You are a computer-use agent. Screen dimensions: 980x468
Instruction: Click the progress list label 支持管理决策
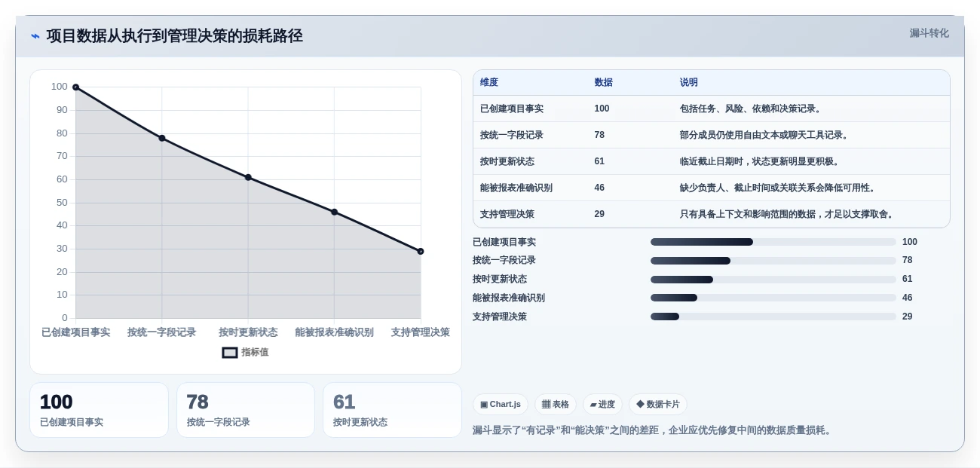(500, 317)
